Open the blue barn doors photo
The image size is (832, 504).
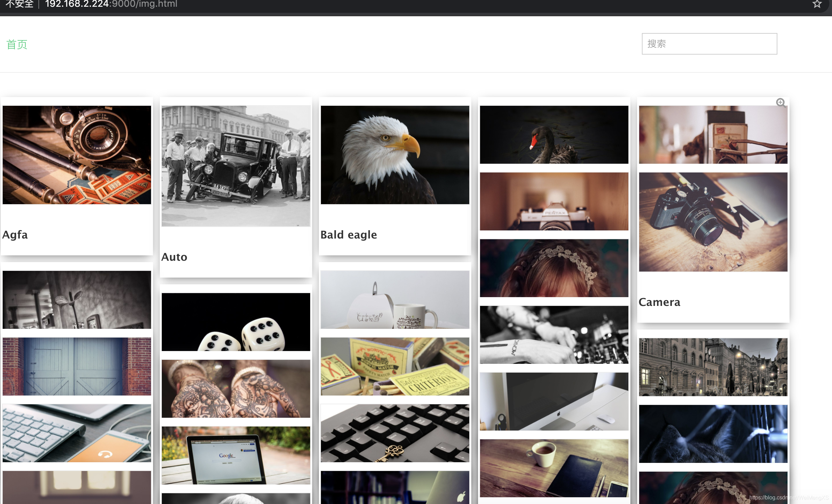point(77,366)
